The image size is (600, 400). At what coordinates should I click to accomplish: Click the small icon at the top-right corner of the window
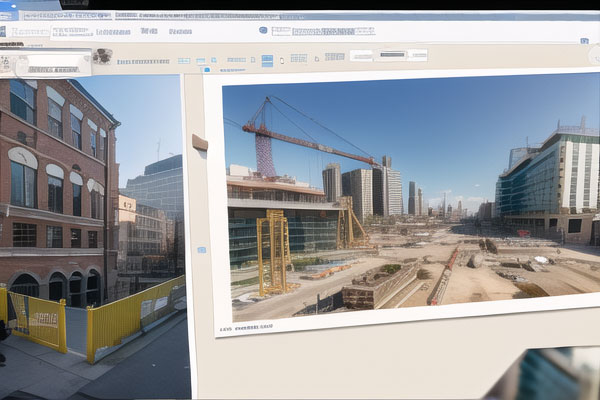584,40
